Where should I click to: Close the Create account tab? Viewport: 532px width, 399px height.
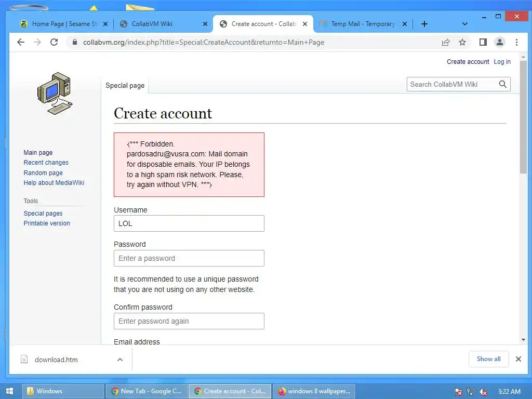[x=304, y=24]
